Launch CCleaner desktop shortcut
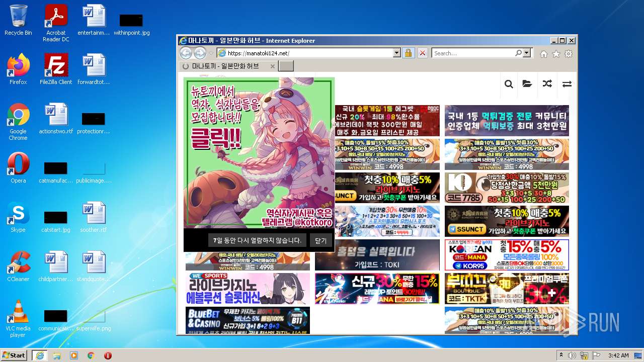Image resolution: width=644 pixels, height=362 pixels. point(18,266)
